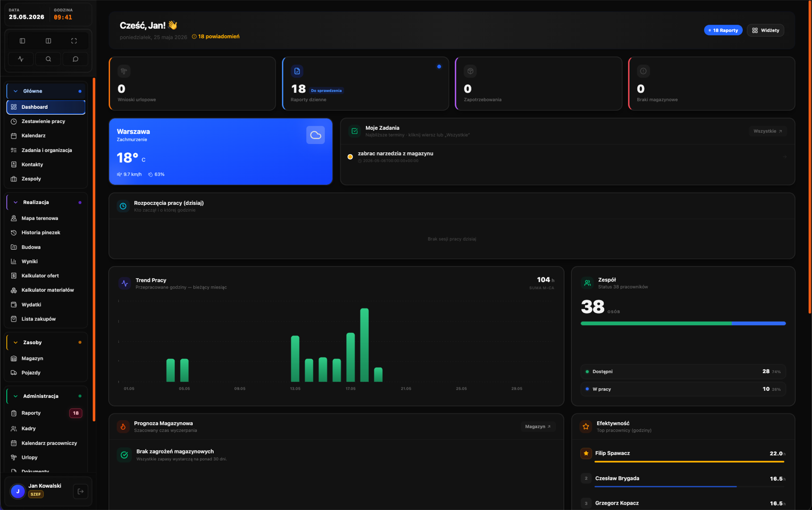Open the search magnifier icon
Image resolution: width=812 pixels, height=510 pixels.
coord(48,59)
